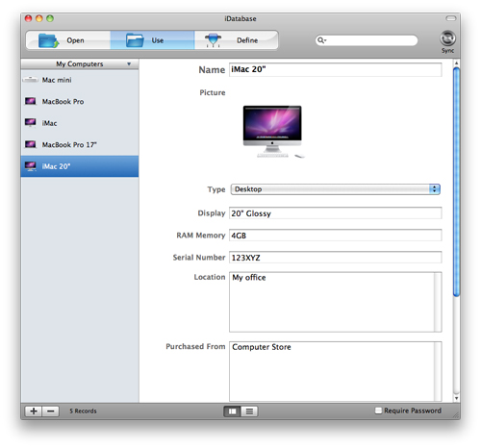Select the iMac 20" record
This screenshot has height=448, width=481.
(80, 166)
